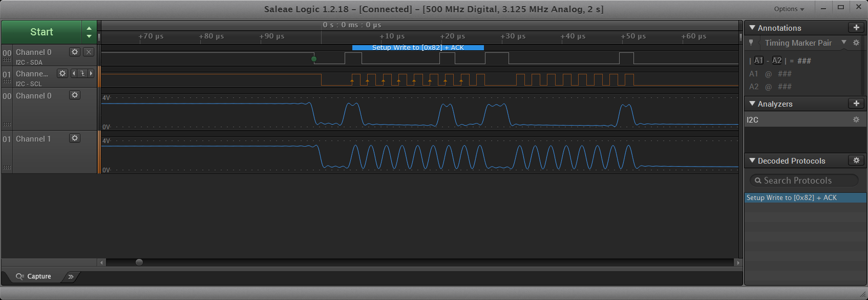Click the '0 s : 0 ms : 0 µs' time header
The height and width of the screenshot is (300, 868).
(x=352, y=25)
